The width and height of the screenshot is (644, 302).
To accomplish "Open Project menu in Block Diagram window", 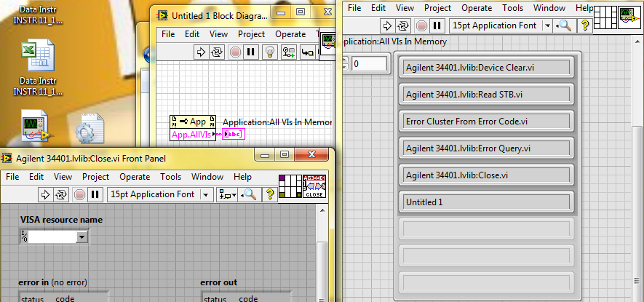I will 251,34.
